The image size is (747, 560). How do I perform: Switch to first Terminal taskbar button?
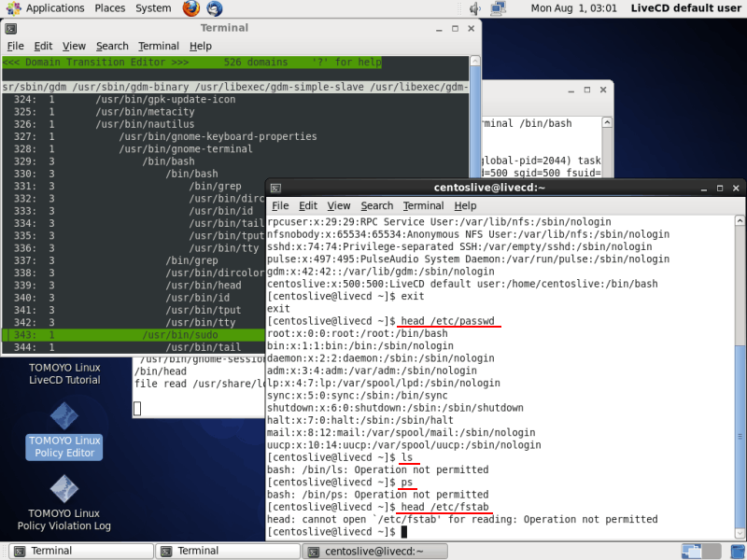click(81, 551)
